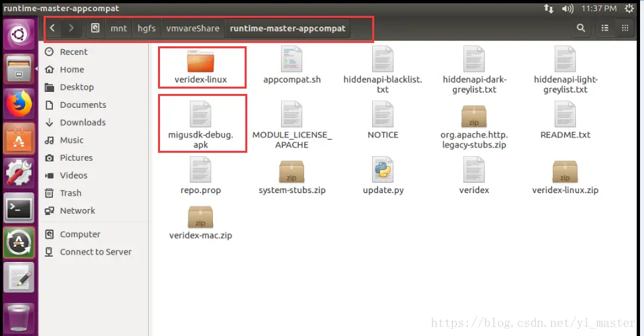Image resolution: width=644 pixels, height=336 pixels.
Task: Go back with the left arrow button
Action: [x=53, y=28]
